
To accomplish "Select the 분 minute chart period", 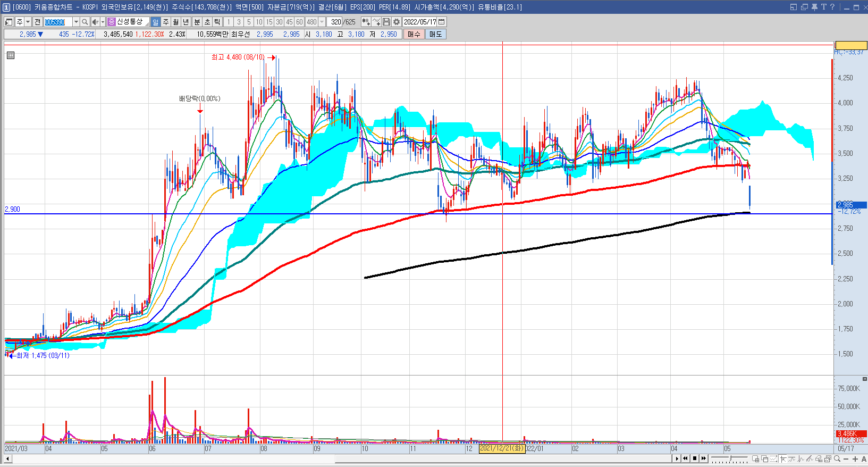I will click(x=197, y=22).
